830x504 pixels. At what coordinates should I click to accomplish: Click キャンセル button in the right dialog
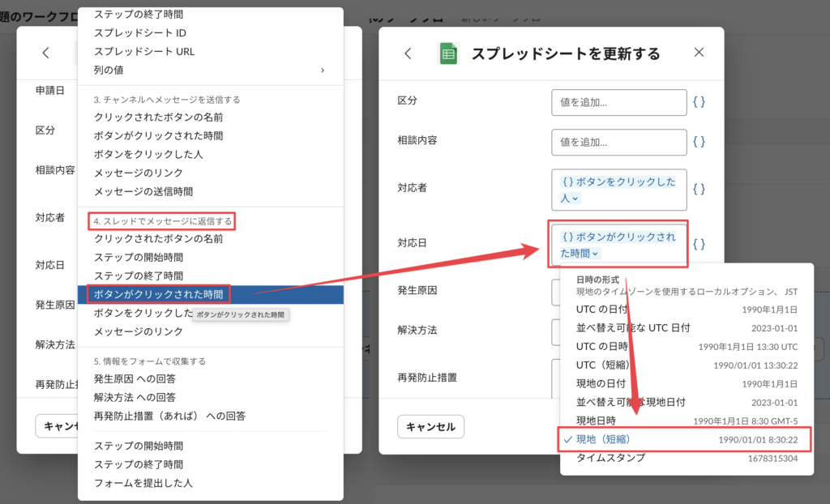point(430,426)
